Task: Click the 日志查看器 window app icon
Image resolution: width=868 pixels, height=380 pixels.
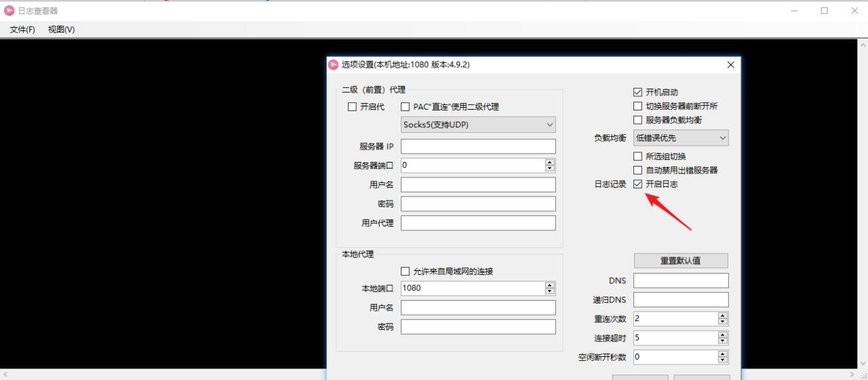Action: [9, 11]
